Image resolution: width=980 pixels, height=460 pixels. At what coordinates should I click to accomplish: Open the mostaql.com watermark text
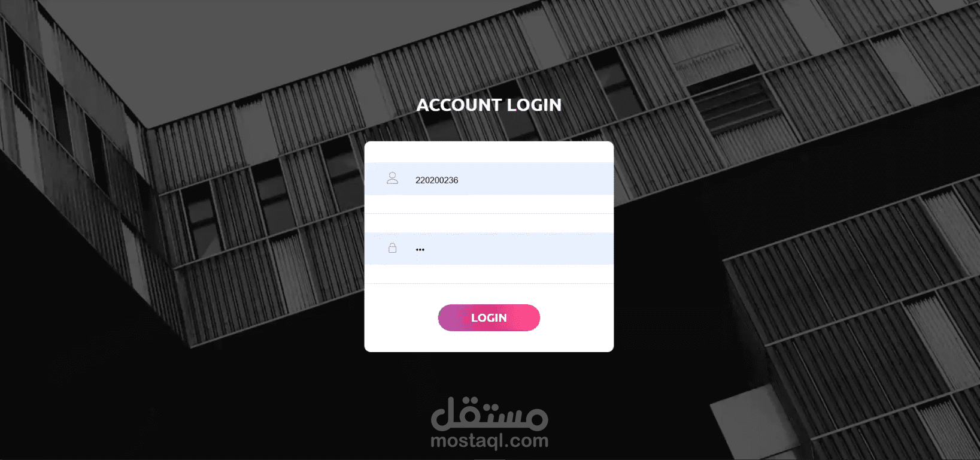(490, 441)
